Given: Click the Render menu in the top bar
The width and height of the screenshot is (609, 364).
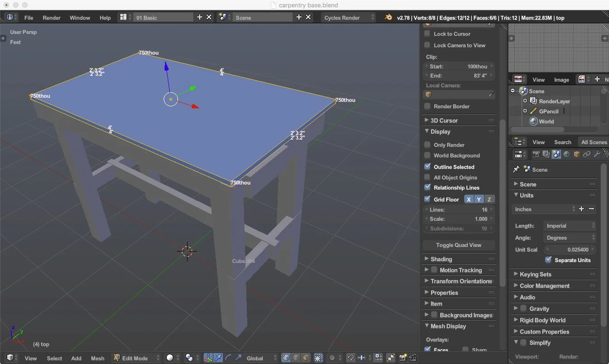Looking at the screenshot, I should click(x=51, y=17).
